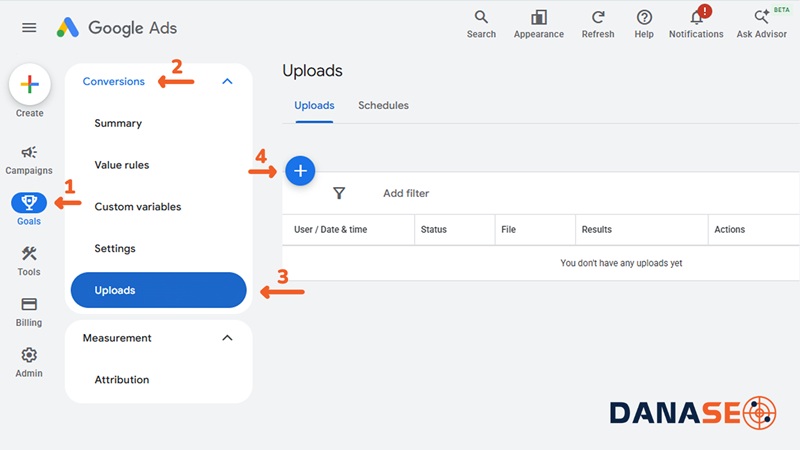Click User / Date & time column header
Image resolution: width=800 pixels, height=450 pixels.
[x=331, y=230]
